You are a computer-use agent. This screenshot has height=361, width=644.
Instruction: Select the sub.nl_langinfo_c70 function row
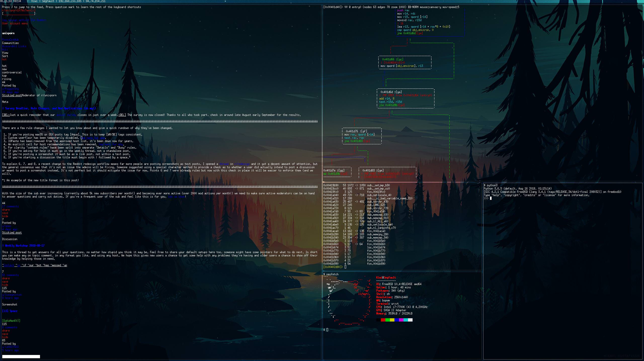click(x=359, y=228)
